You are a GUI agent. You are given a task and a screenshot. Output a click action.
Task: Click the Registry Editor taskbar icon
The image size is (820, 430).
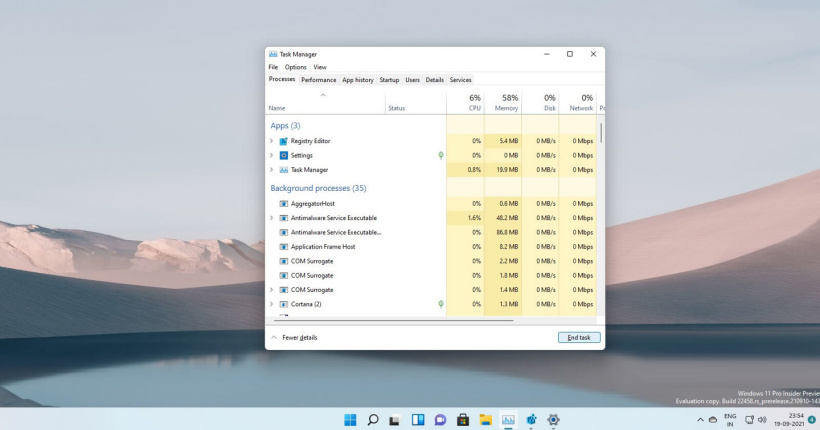pos(531,420)
